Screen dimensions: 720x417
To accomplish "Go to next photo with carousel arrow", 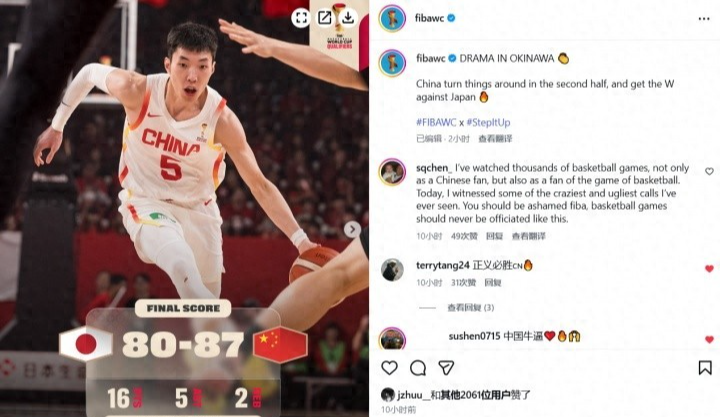I will (352, 229).
